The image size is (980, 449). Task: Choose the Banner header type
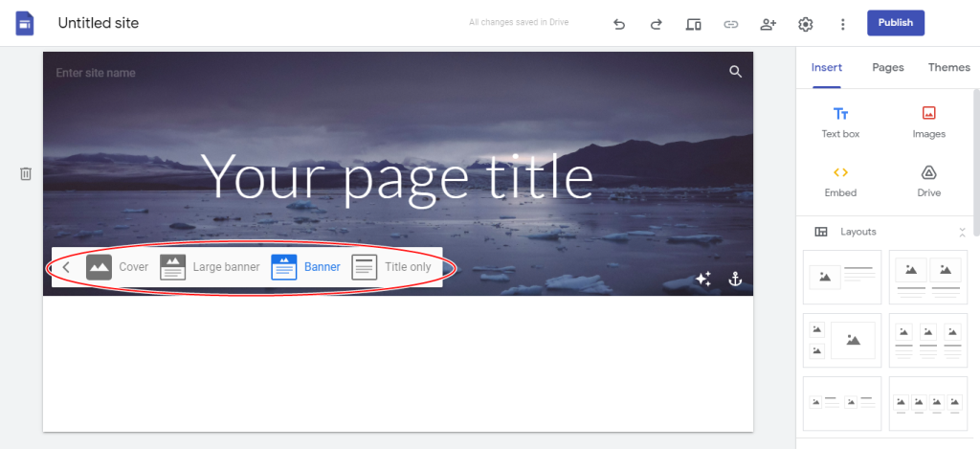(x=305, y=267)
